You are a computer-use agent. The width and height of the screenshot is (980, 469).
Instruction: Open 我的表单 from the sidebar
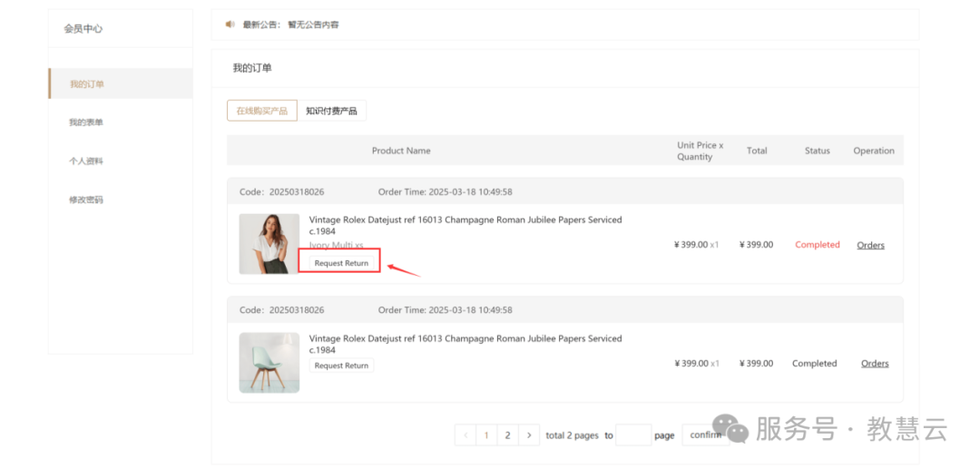pos(86,122)
